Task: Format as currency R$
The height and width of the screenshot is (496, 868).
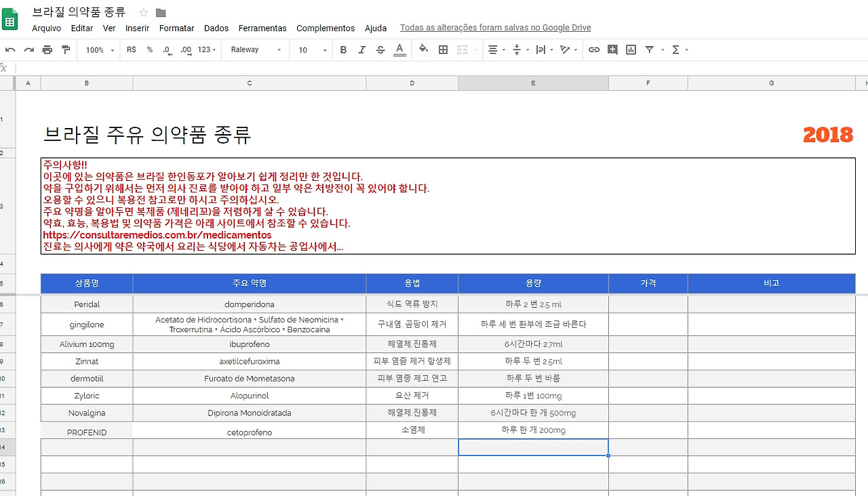Action: click(132, 49)
